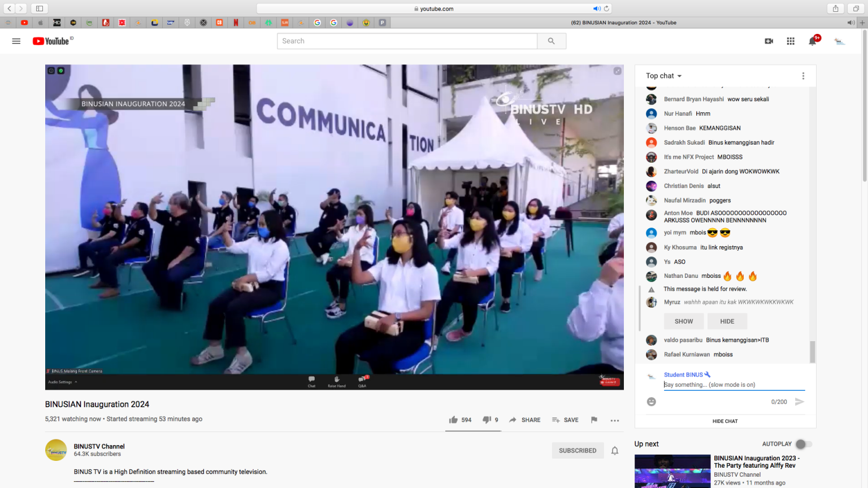Click the SHARE button
Image resolution: width=868 pixels, height=488 pixels.
click(525, 420)
